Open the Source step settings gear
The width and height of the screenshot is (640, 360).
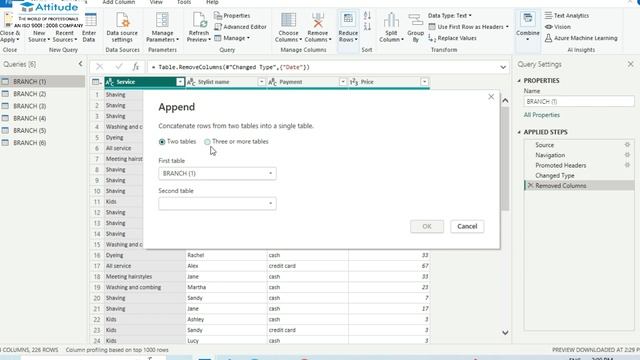(x=627, y=145)
